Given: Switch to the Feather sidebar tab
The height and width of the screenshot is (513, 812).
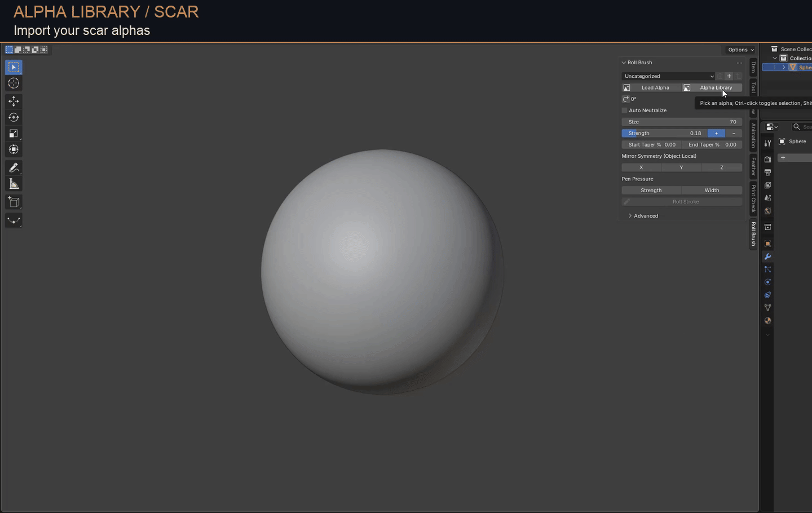Looking at the screenshot, I should point(753,166).
